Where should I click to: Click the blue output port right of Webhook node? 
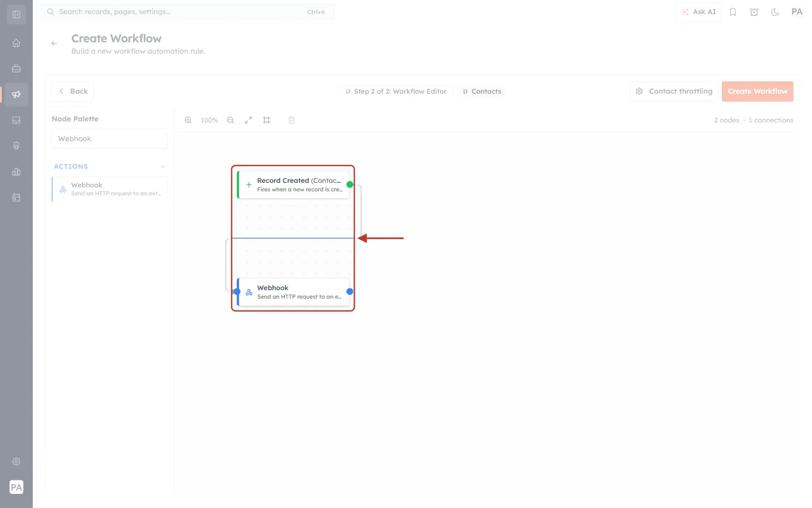tap(350, 292)
